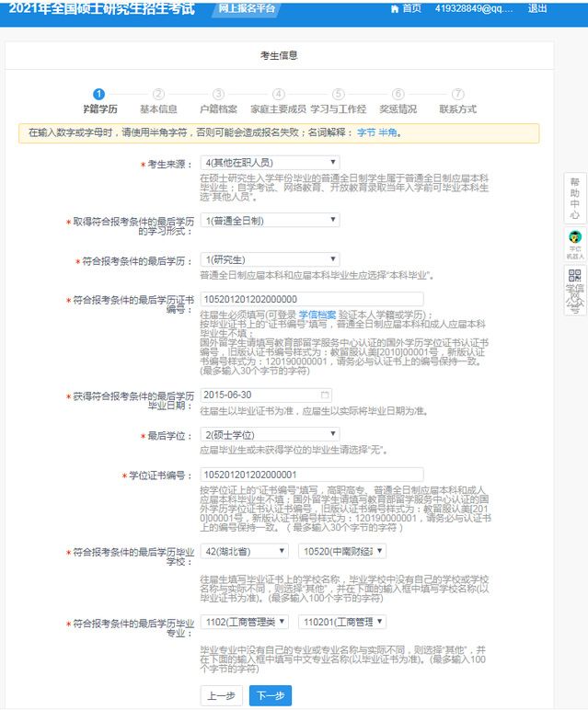588x710 pixels.
Task: Click the account email 419328849@qq...
Action: pos(474,8)
